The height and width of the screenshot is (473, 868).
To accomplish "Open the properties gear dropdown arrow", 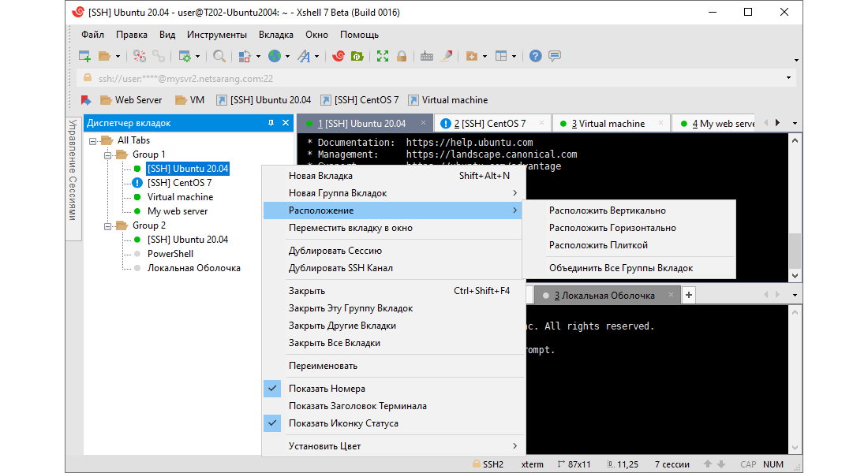I will [x=197, y=57].
